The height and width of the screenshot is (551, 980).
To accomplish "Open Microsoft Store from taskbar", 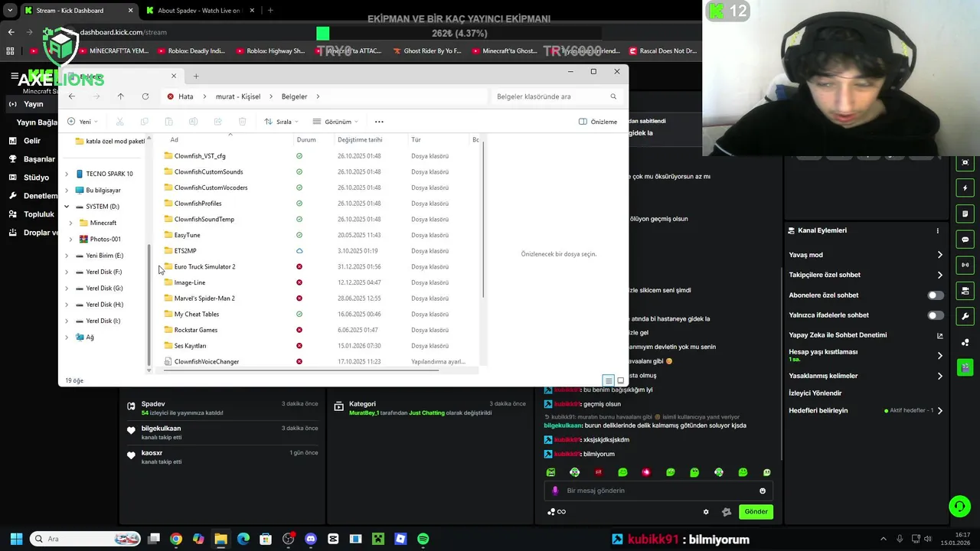I will coord(266,539).
